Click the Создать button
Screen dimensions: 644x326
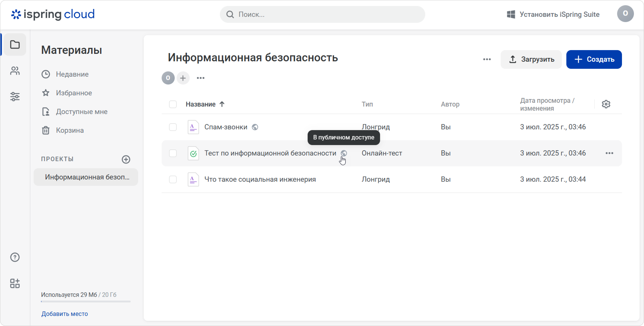tap(594, 59)
